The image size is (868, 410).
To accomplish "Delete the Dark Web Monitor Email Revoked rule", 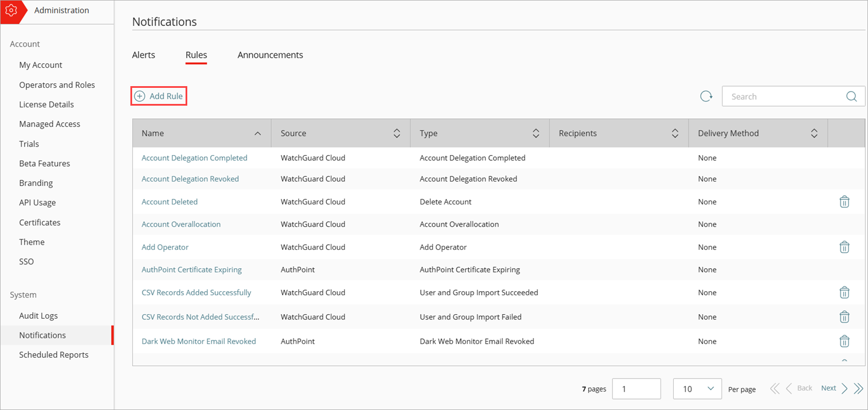I will tap(844, 341).
